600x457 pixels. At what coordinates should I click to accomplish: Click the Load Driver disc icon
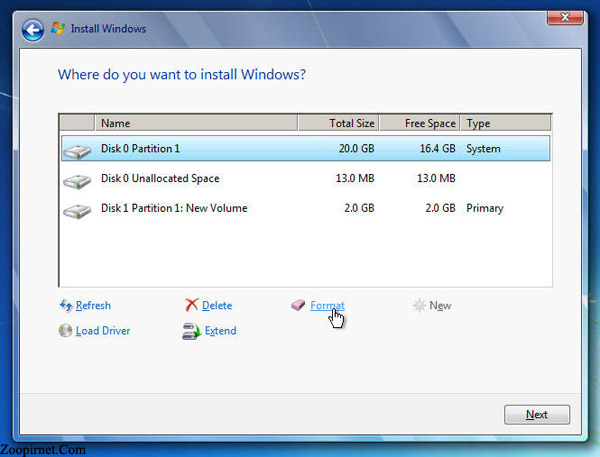(x=66, y=331)
